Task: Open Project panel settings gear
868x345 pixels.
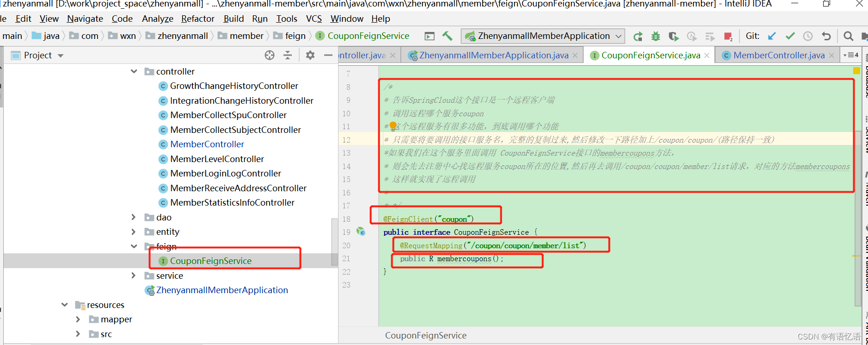Action: [310, 56]
